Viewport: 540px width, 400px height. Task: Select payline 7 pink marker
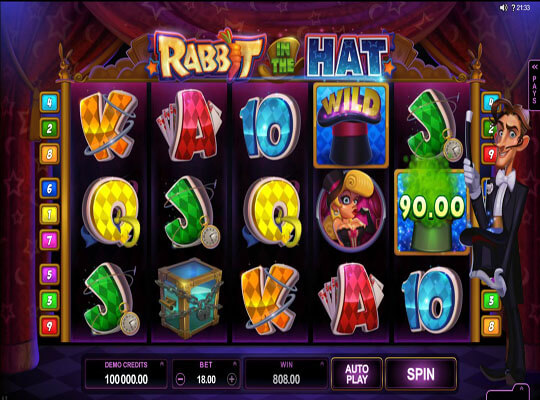(50, 240)
